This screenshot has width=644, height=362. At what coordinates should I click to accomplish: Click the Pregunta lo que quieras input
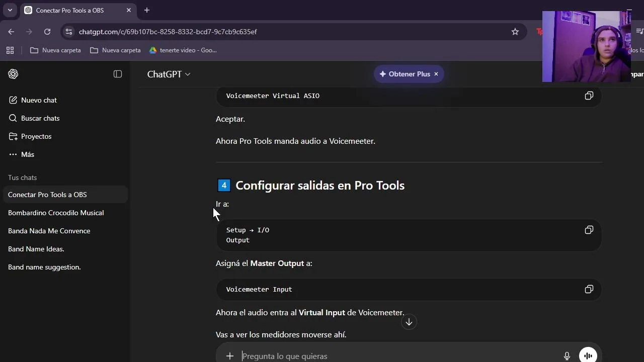pyautogui.click(x=392, y=356)
